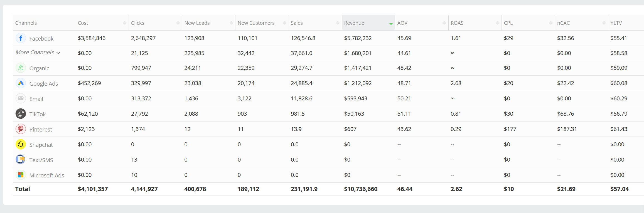This screenshot has height=213, width=644.
Task: Open the Google Ads channel name
Action: tap(44, 84)
